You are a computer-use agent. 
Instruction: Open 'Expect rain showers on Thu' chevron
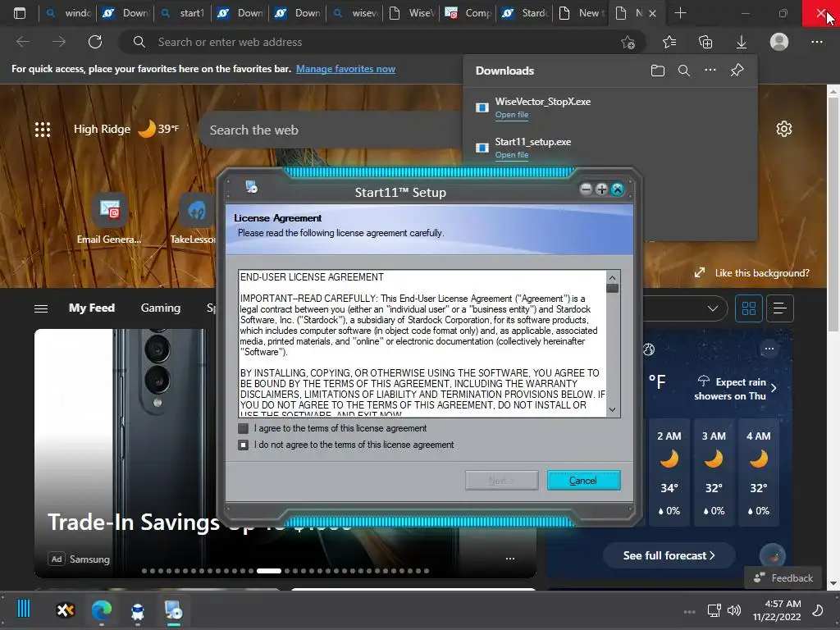click(x=774, y=388)
